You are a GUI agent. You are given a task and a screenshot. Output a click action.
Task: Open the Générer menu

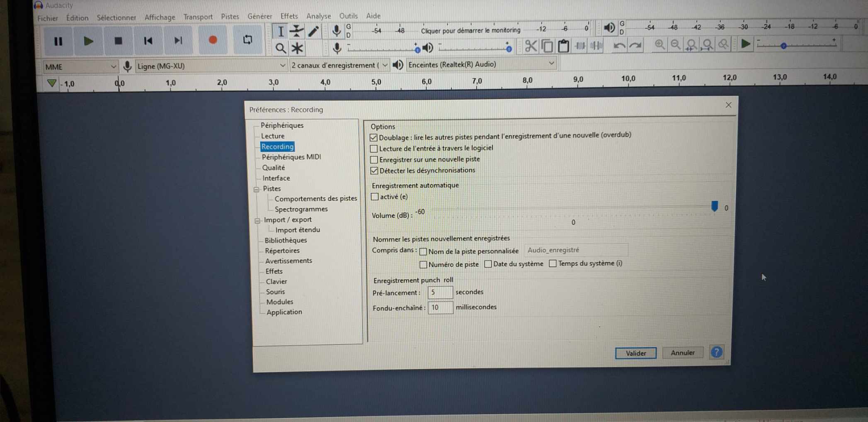(260, 16)
